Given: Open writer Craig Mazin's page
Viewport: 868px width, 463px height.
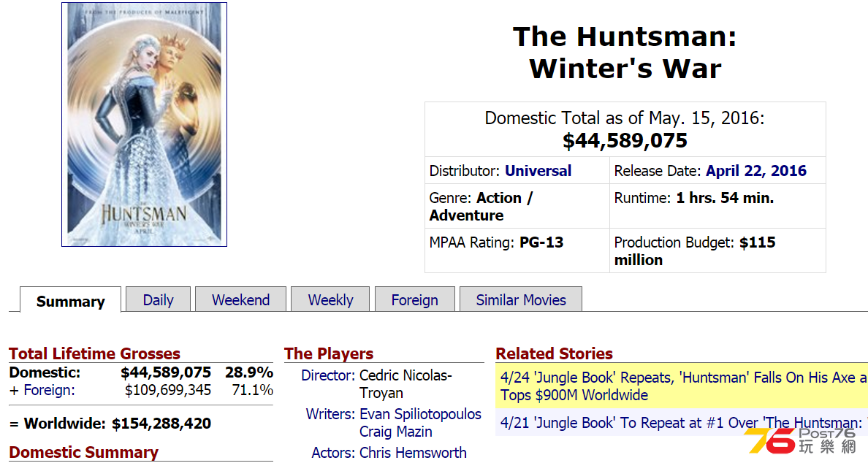Looking at the screenshot, I should tap(396, 432).
